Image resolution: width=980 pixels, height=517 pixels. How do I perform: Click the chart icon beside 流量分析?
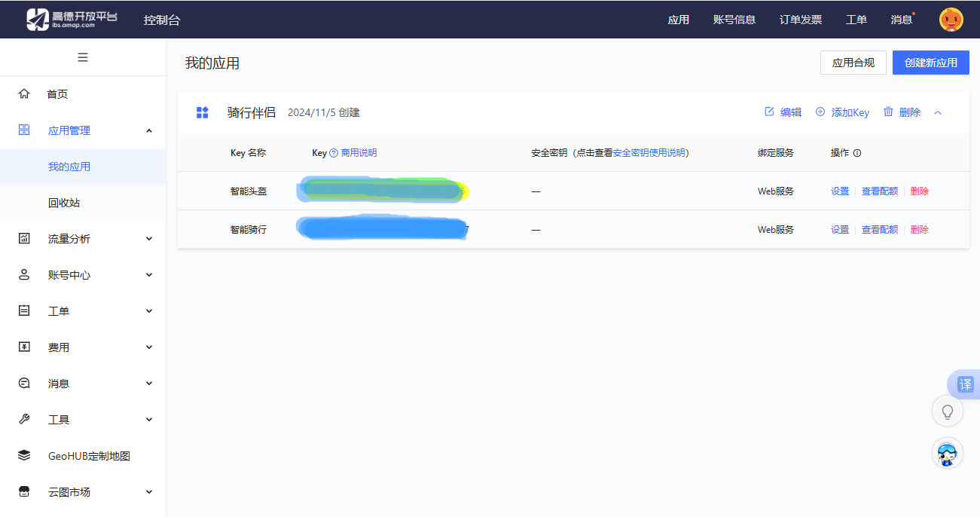tap(24, 238)
